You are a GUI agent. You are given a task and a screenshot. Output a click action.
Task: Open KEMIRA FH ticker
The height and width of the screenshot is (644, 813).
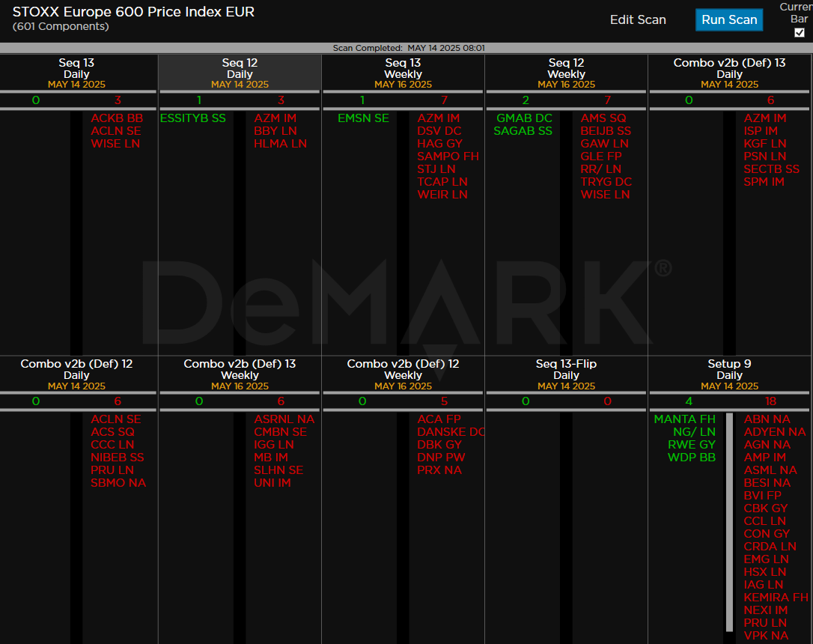[776, 598]
